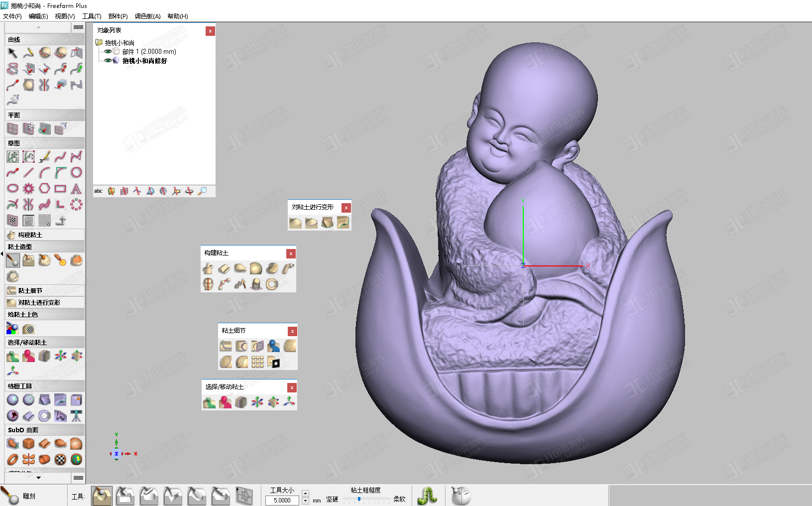
Task: Open the RGB color paint tool under 给粘土上色
Action: (x=12, y=328)
